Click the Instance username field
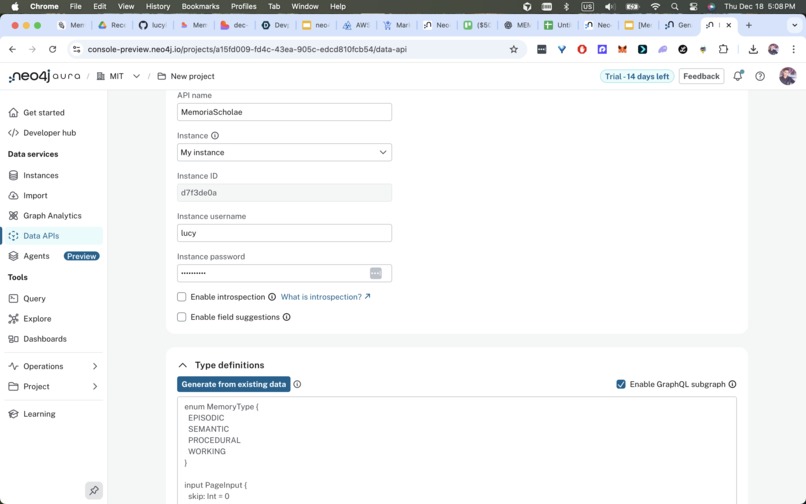 pos(284,233)
